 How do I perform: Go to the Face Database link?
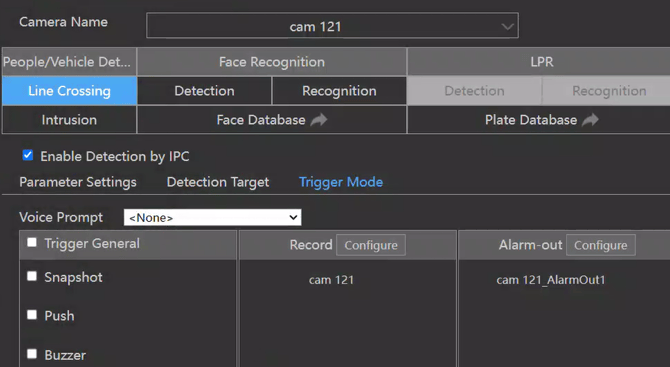(261, 120)
